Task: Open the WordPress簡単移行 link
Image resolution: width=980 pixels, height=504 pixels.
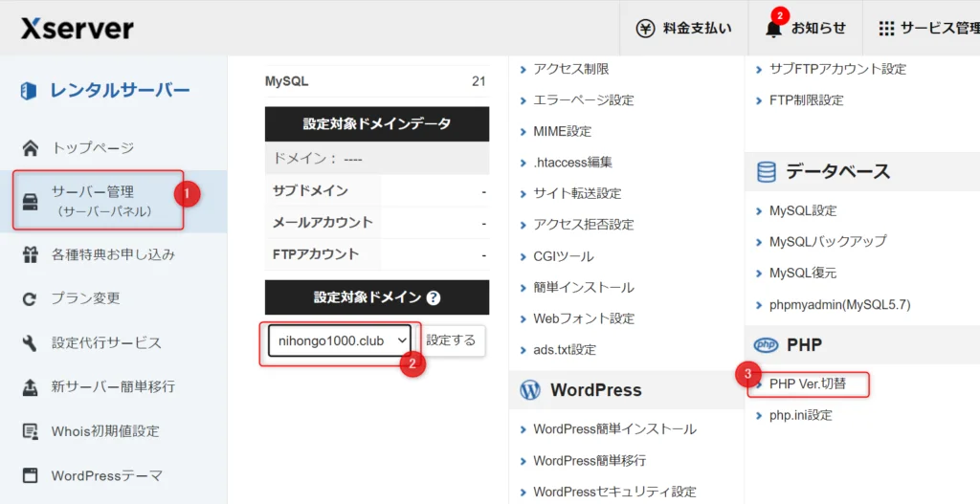Action: coord(590,460)
